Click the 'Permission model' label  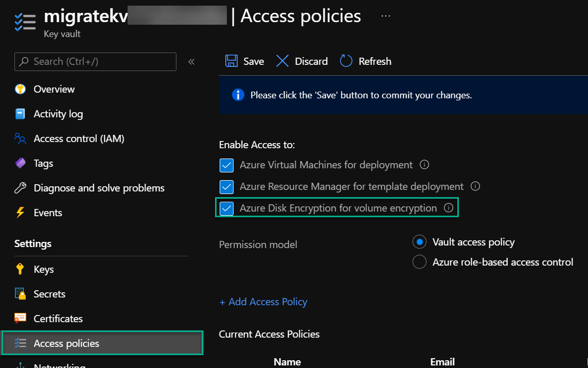click(x=258, y=244)
